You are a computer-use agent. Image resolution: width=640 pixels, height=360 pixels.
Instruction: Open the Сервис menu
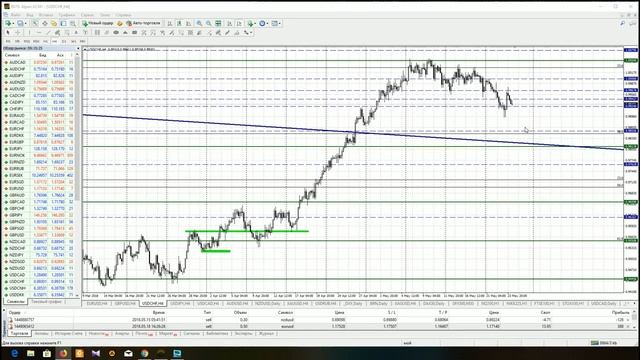pyautogui.click(x=87, y=15)
